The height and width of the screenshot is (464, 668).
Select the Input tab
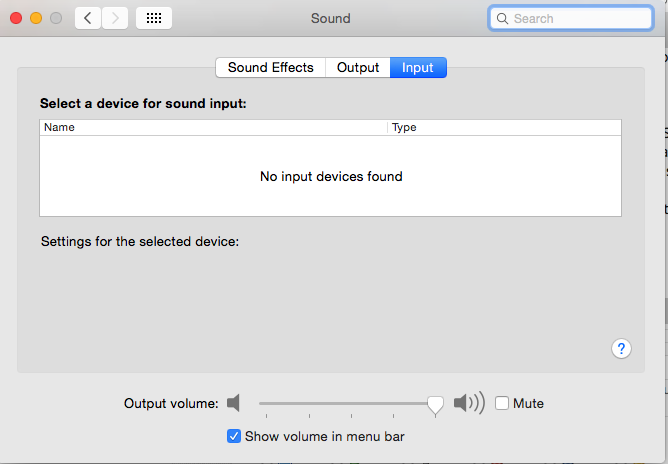(x=418, y=68)
